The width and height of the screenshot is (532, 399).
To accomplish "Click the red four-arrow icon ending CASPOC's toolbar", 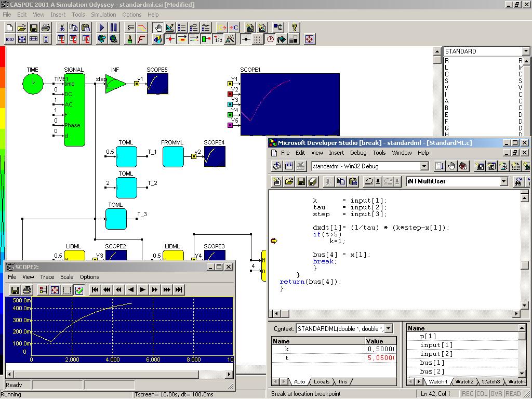I will (309, 39).
